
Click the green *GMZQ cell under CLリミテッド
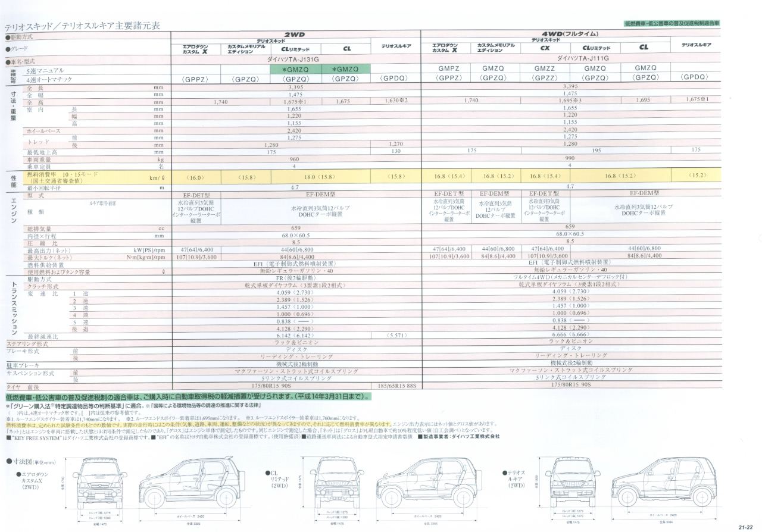click(296, 69)
